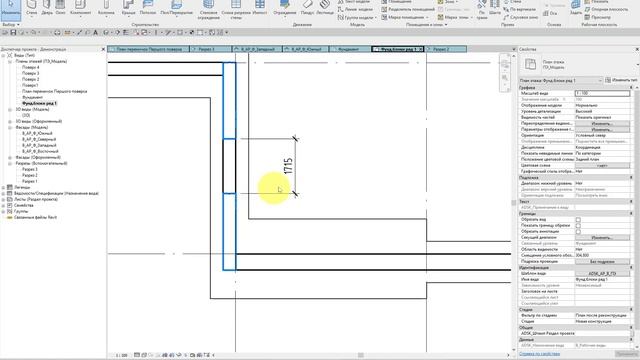Screen dimensions: 640x360
Task: Toggle Обрезать аннотации (Annotation Crop) checkbox
Action: [x=578, y=231]
